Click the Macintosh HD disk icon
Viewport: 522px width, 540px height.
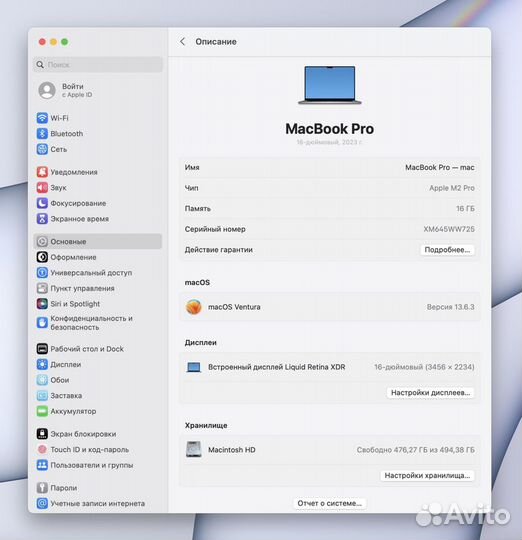click(x=194, y=449)
